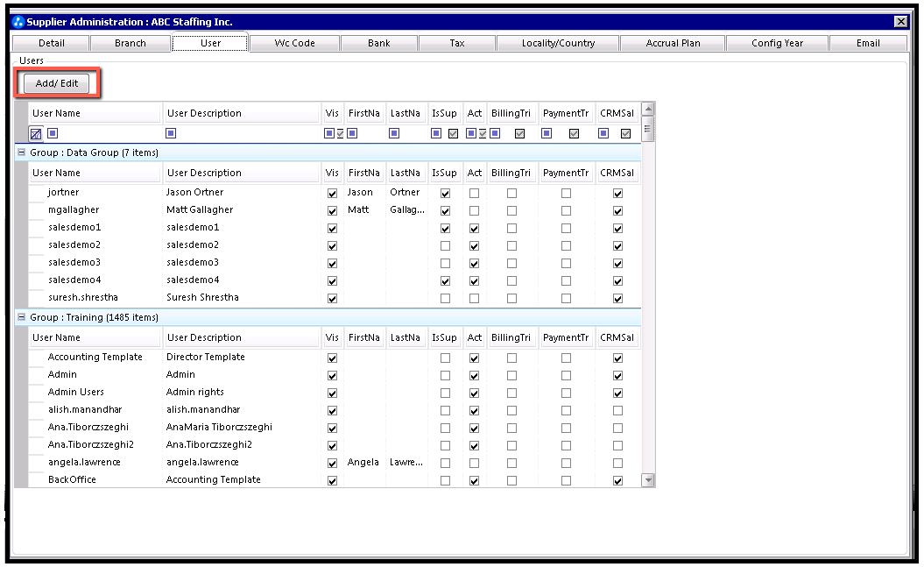This screenshot has height=567, width=924.
Task: Click the clear-all-filters icon in the filter row
Action: 36,134
